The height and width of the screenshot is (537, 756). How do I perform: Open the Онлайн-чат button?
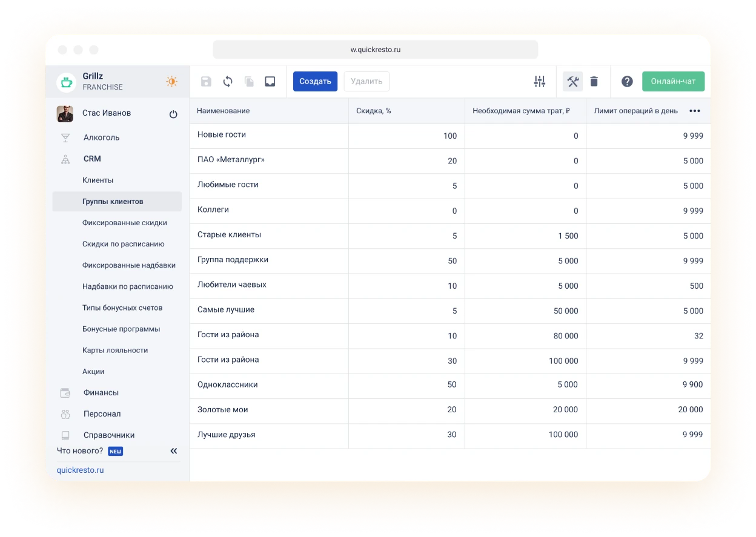673,81
